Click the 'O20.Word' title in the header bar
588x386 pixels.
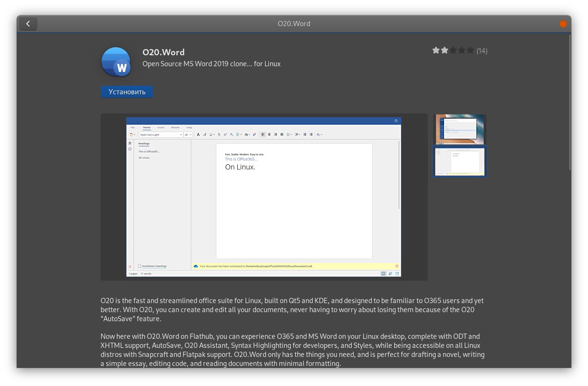[294, 24]
